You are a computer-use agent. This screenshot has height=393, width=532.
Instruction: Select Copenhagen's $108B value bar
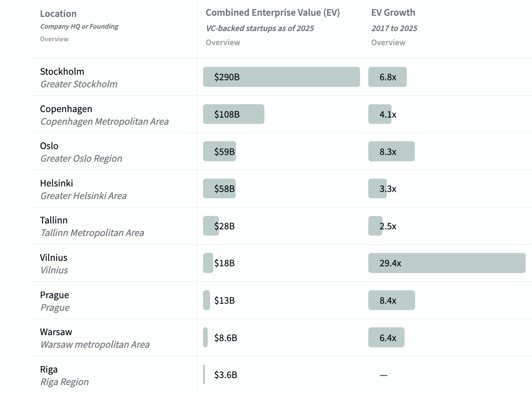pyautogui.click(x=234, y=114)
